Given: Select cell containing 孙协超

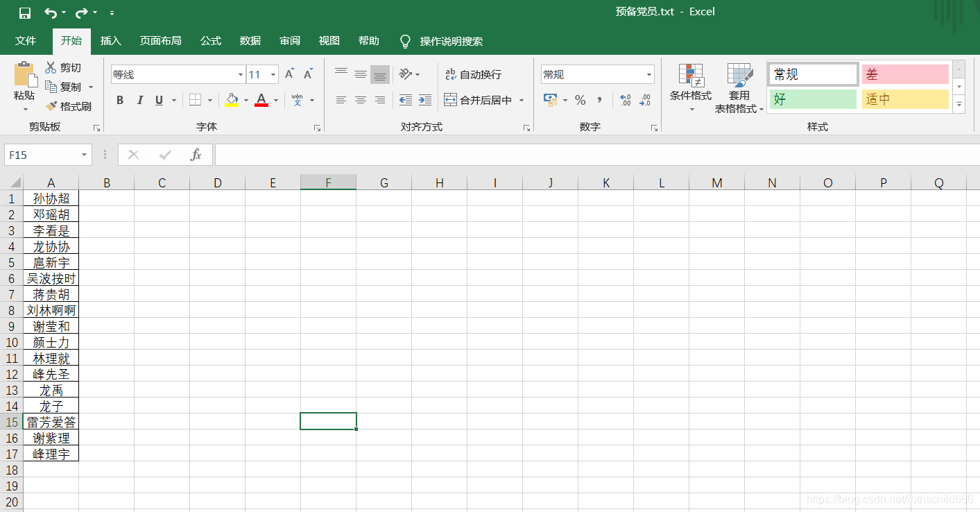Looking at the screenshot, I should pyautogui.click(x=51, y=198).
